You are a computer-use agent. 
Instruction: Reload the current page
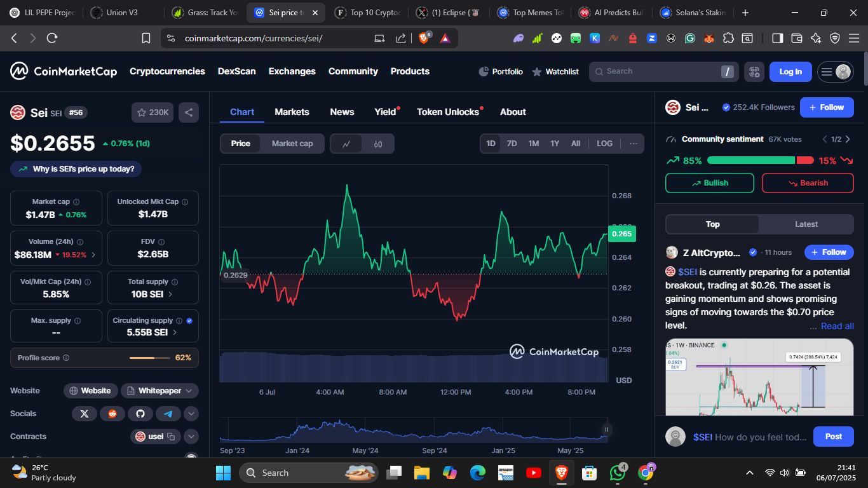[52, 38]
